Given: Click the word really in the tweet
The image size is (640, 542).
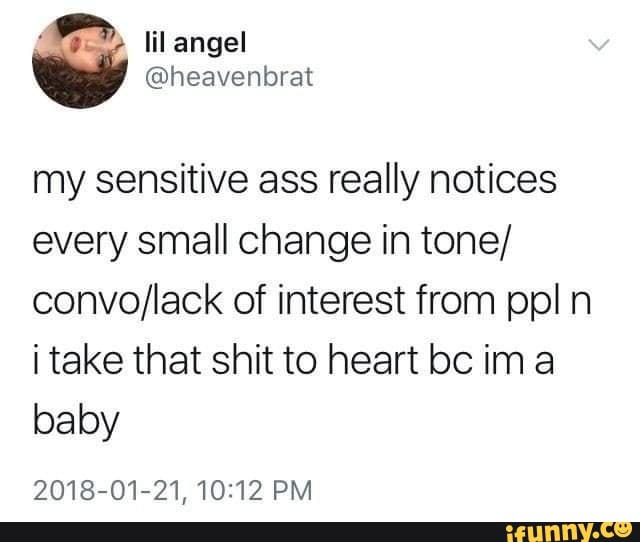Looking at the screenshot, I should [x=373, y=182].
